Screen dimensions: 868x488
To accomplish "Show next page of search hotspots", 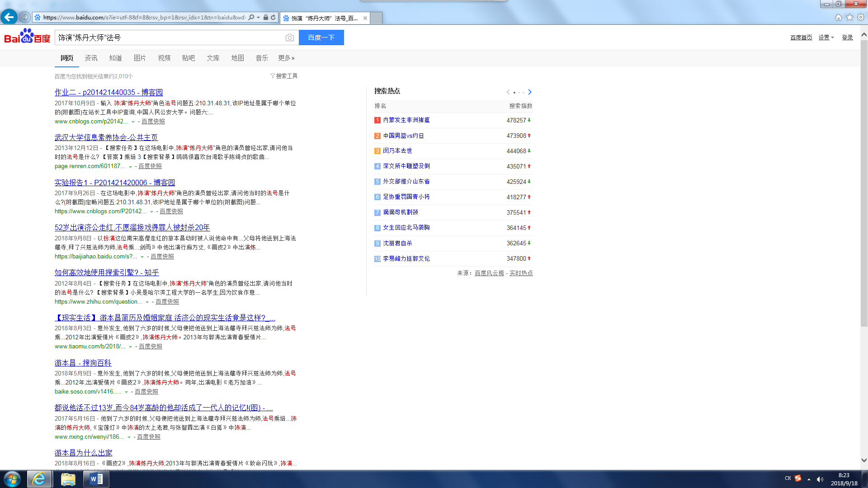I will coord(530,92).
